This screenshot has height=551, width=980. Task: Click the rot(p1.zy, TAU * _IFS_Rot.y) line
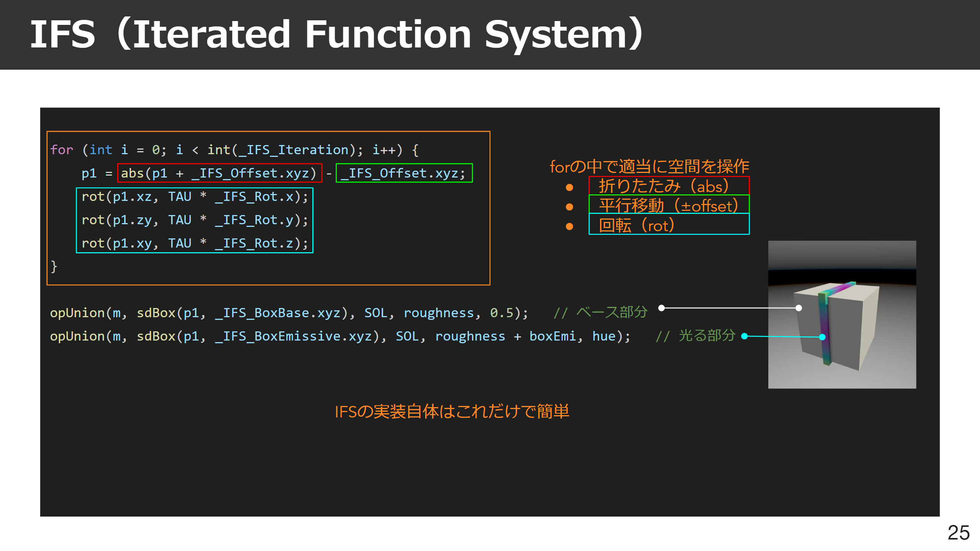[194, 220]
